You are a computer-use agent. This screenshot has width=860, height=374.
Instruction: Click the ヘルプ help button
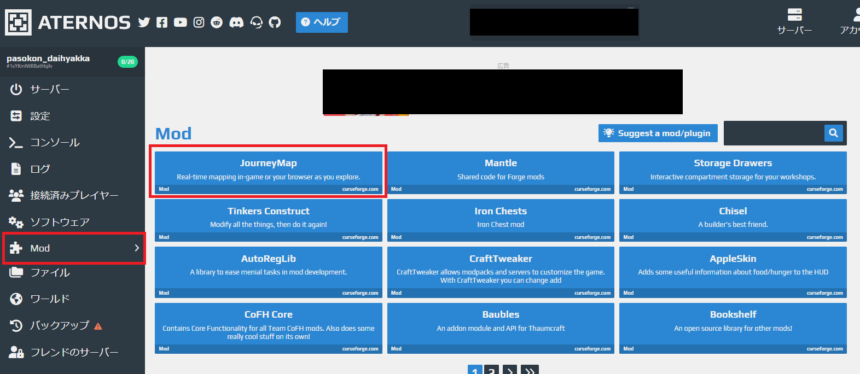point(322,22)
